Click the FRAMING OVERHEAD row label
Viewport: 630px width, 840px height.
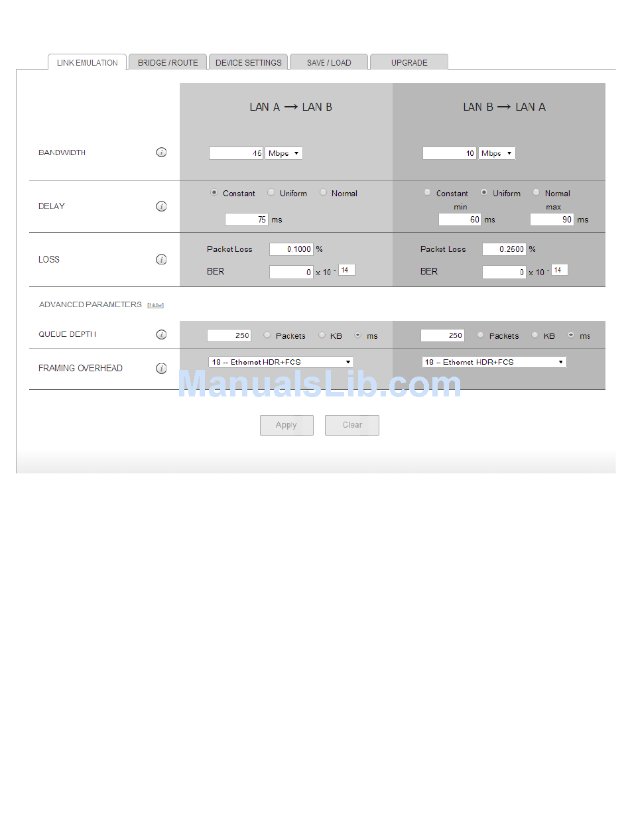pyautogui.click(x=80, y=368)
